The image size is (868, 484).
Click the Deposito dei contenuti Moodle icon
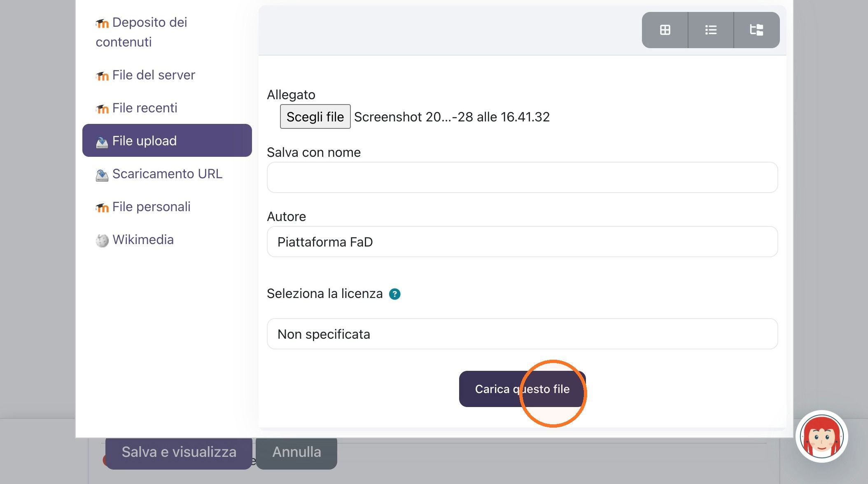pyautogui.click(x=102, y=23)
